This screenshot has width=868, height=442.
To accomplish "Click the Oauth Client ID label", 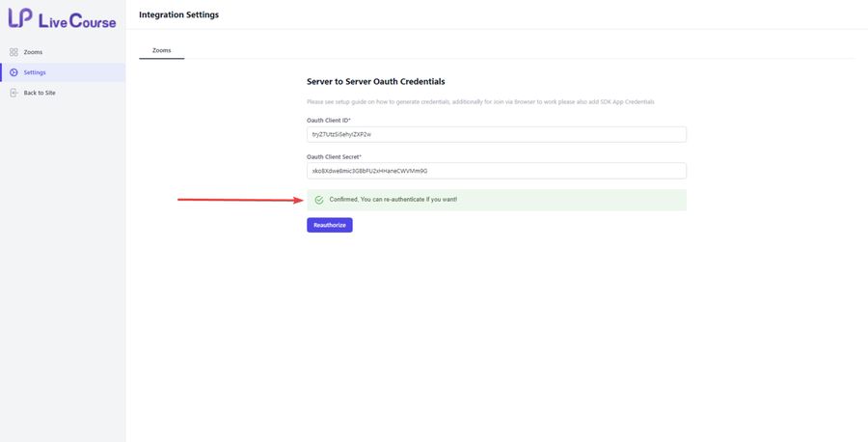I will (x=329, y=121).
